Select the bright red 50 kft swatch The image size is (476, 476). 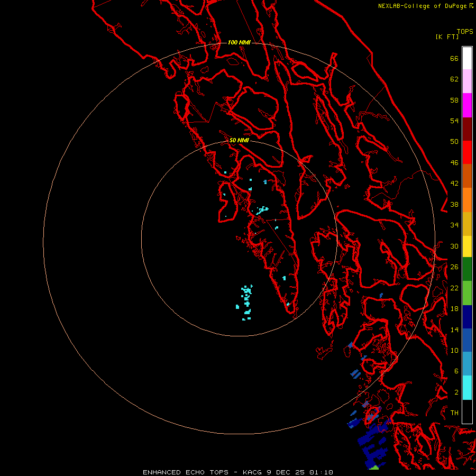467,152
